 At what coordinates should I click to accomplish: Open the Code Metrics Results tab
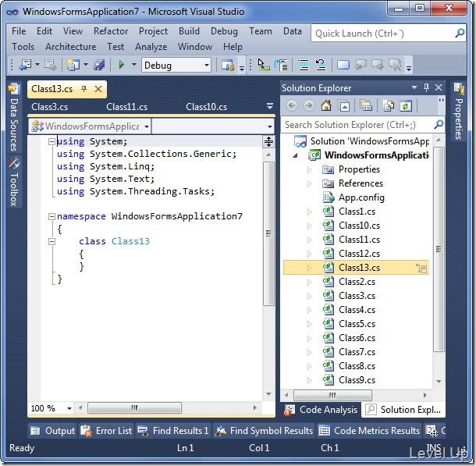tap(369, 430)
